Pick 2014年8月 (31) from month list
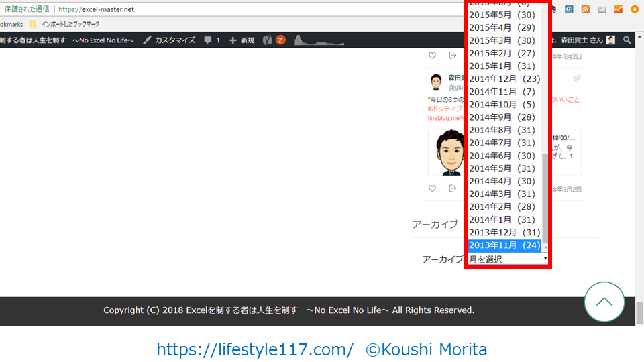644x362 pixels. (502, 130)
